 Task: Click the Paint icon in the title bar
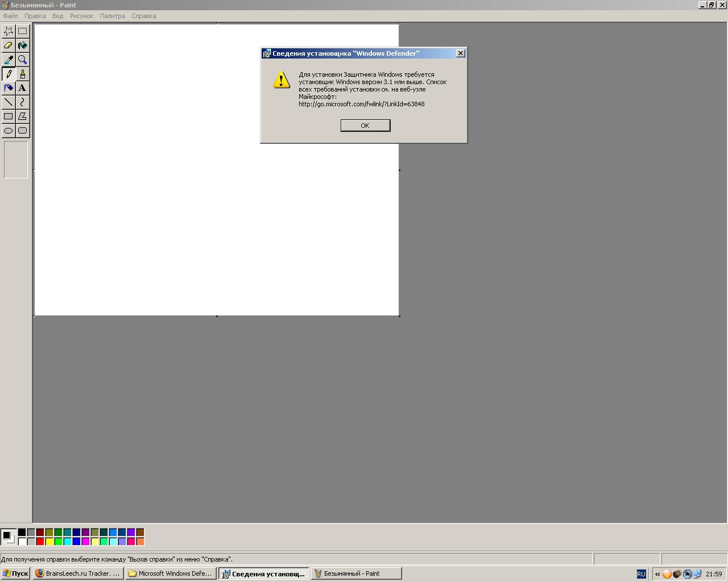5,5
